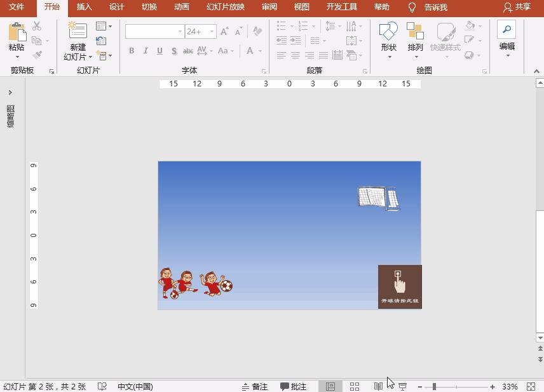Toggle italic formatting

(146, 50)
